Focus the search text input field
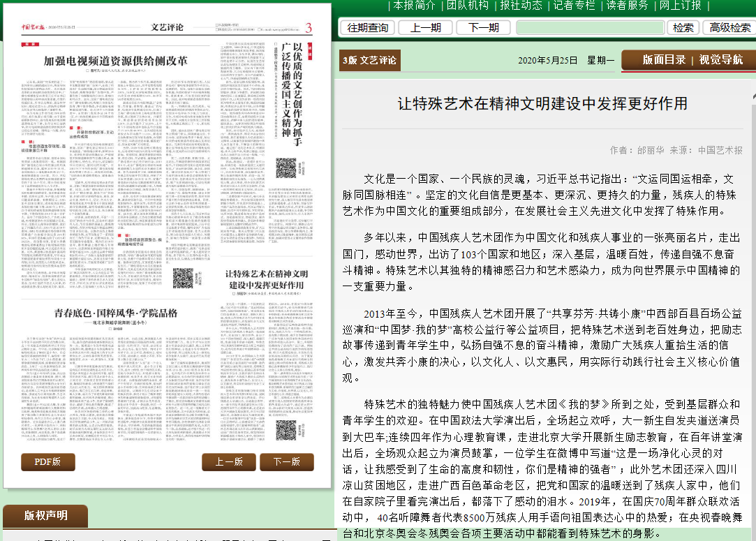 [x=590, y=28]
